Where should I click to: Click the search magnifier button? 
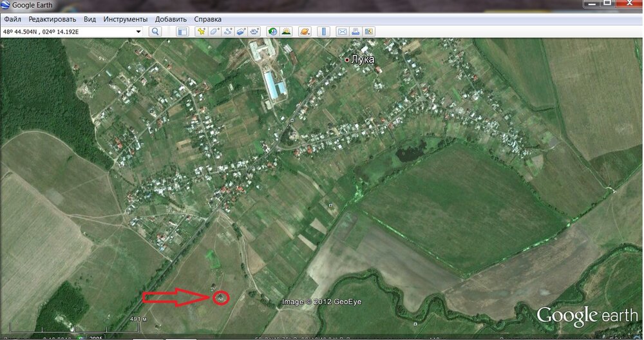[155, 32]
